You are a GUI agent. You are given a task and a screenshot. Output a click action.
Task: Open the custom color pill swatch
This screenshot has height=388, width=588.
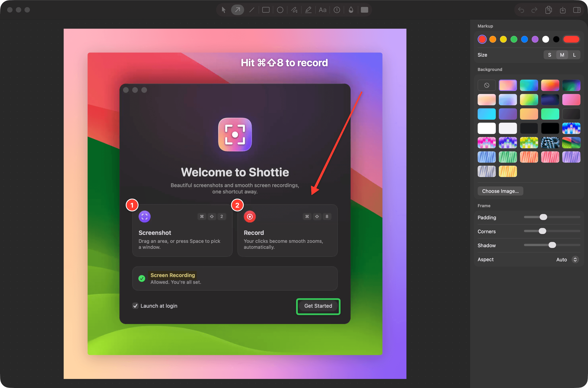(571, 39)
